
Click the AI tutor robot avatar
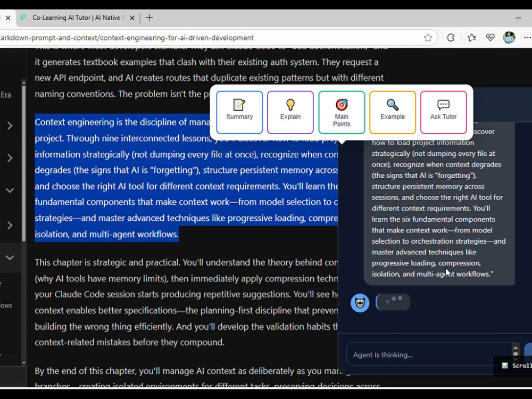[x=360, y=303]
